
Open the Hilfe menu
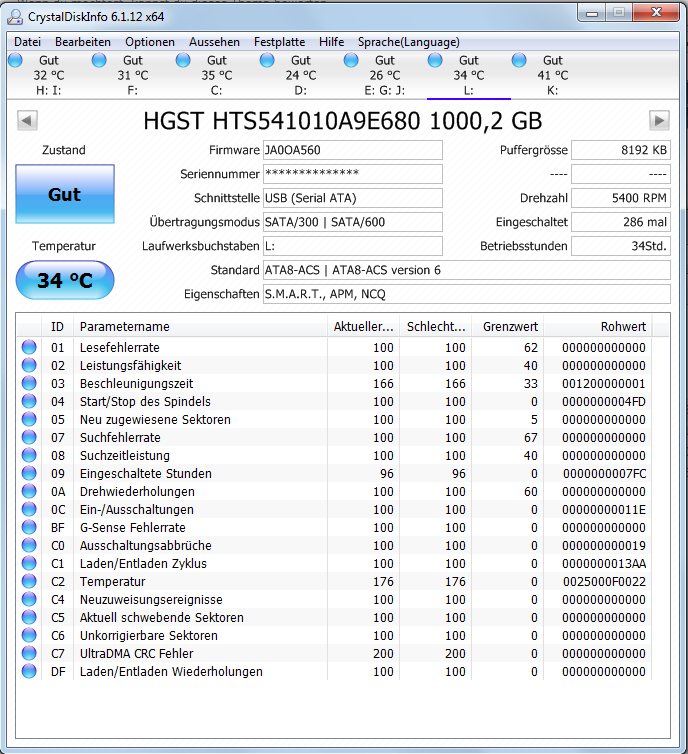(331, 42)
